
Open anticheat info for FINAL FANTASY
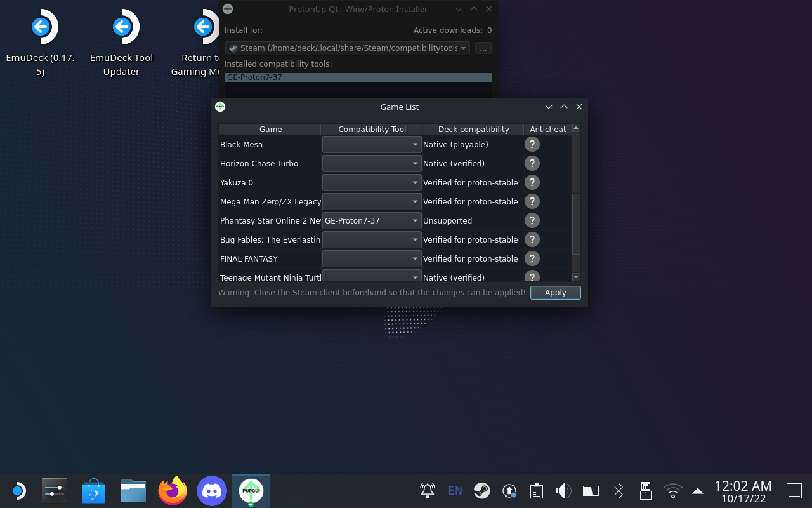(532, 258)
